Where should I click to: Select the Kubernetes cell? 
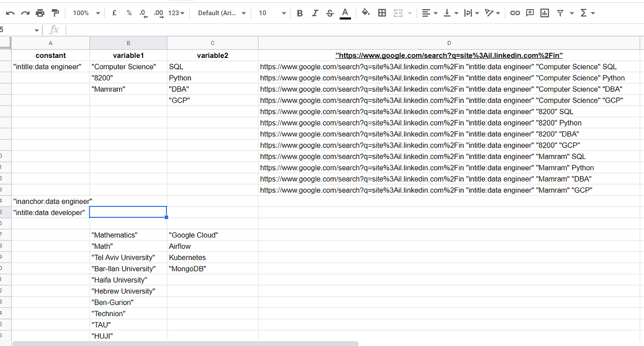(213, 257)
